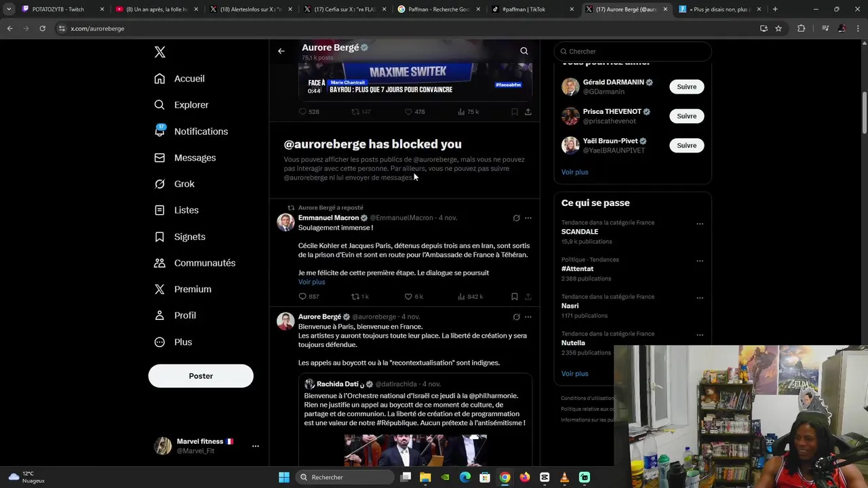Reply to Emmanuel Macron's post (887)
Screen dimensions: 868x488
click(x=309, y=297)
